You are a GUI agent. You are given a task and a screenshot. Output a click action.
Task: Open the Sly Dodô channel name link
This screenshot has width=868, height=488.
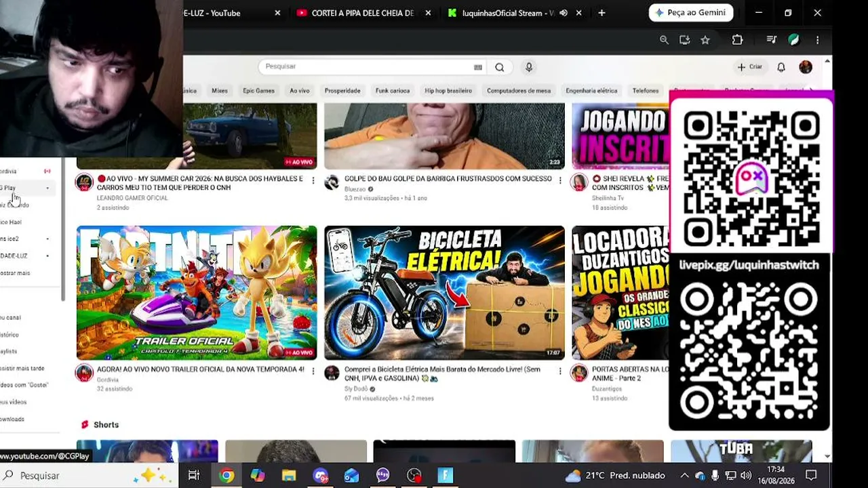click(x=356, y=389)
